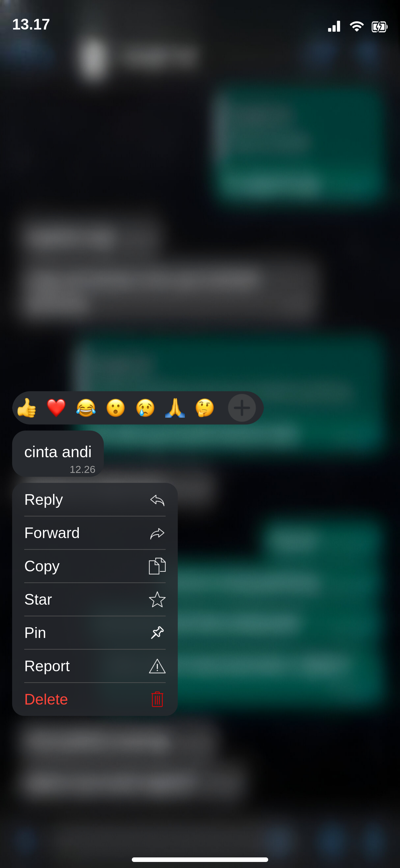React with the surprised face emoji
400x868 pixels.
point(115,408)
